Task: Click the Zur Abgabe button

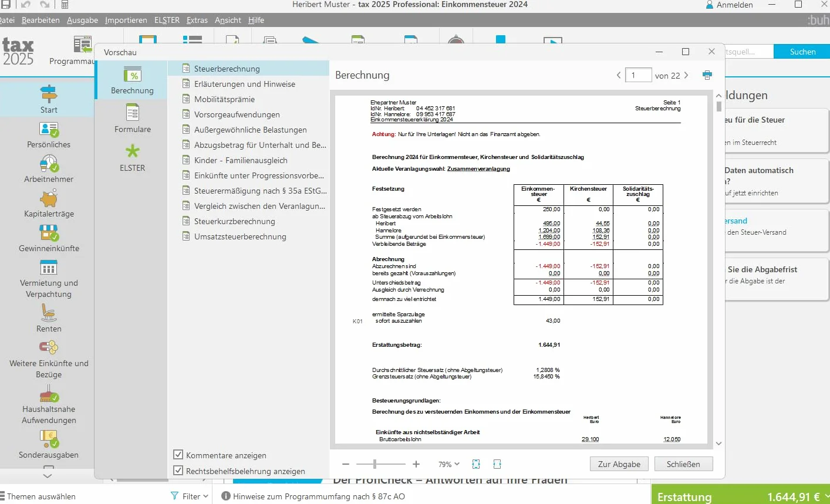Action: coord(619,464)
